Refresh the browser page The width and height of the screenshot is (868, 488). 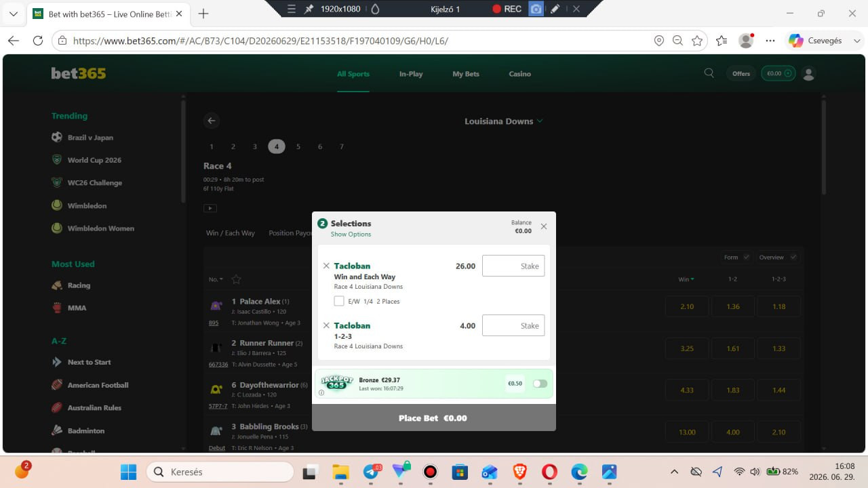[x=38, y=41]
